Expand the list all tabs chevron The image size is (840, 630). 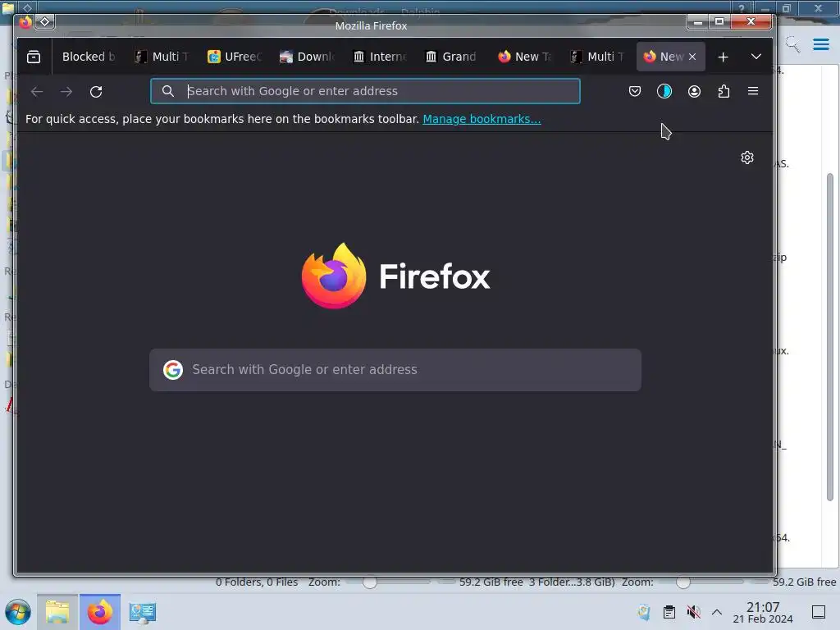pyautogui.click(x=756, y=57)
